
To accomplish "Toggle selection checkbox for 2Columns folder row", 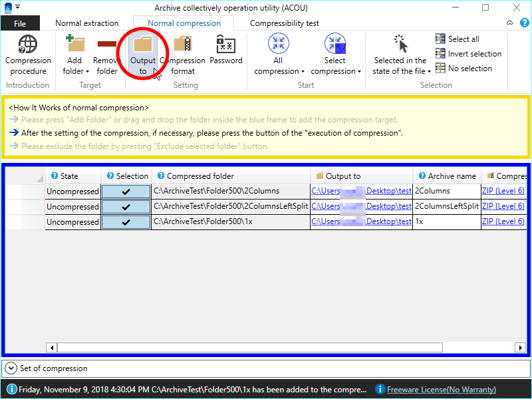I will click(126, 192).
